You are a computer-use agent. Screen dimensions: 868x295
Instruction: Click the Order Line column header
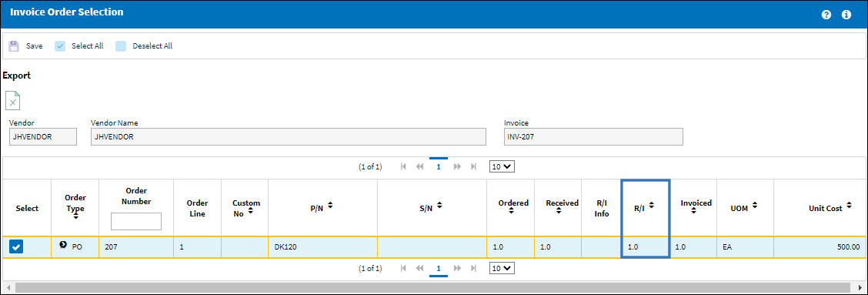click(197, 208)
